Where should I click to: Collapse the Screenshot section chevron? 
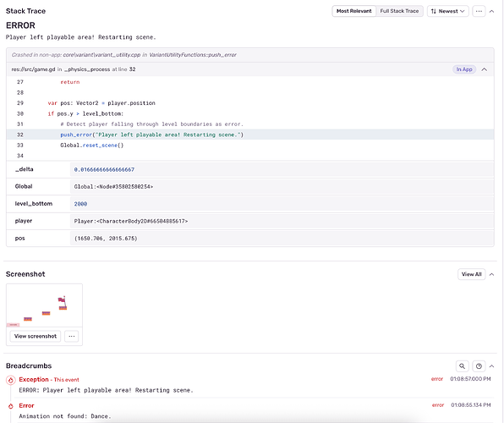491,274
